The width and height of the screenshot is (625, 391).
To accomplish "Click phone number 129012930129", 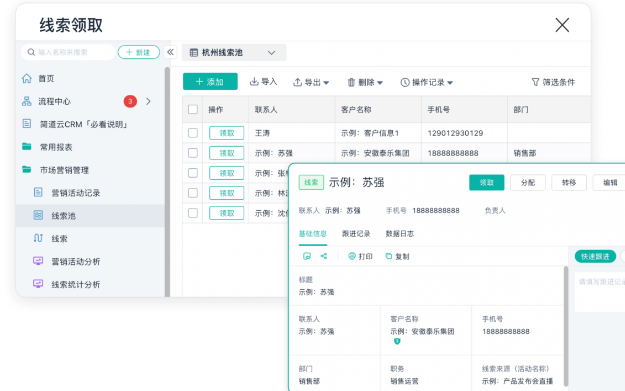I will (455, 133).
